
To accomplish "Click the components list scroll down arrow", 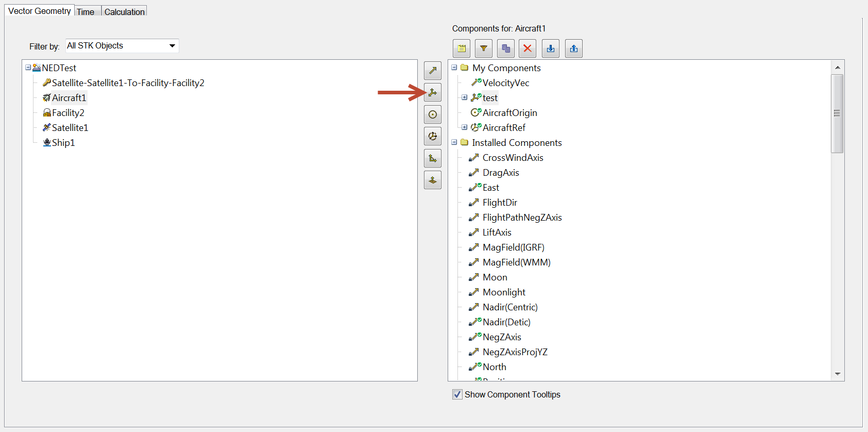I will click(838, 374).
